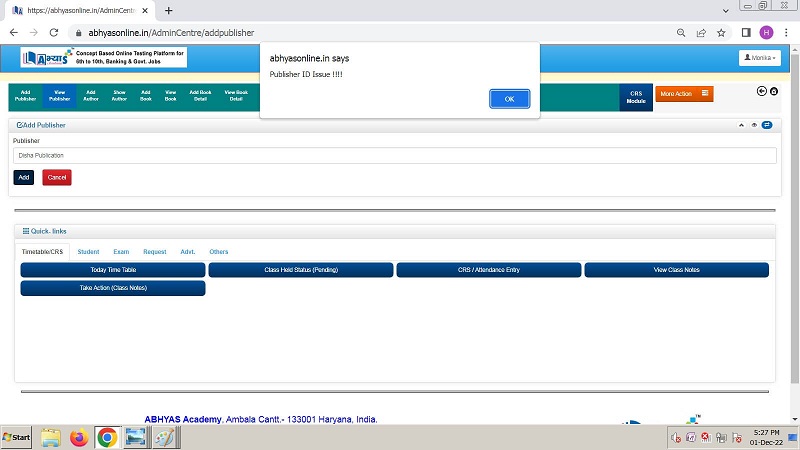Expand the More Action menu

684,94
